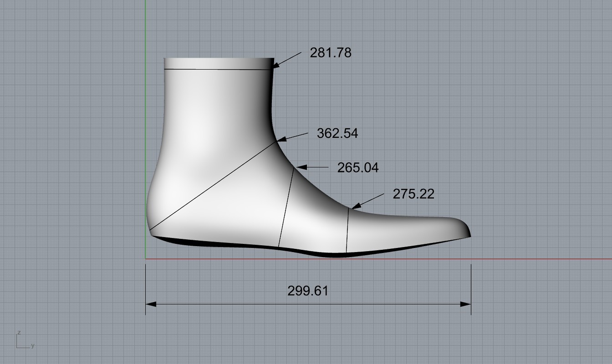Select the horizontal top girth curve on the leg
Screen dimensions: 612x364
click(x=218, y=70)
